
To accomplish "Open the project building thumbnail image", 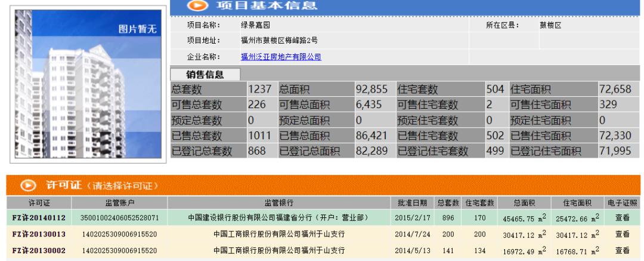I will (89, 84).
